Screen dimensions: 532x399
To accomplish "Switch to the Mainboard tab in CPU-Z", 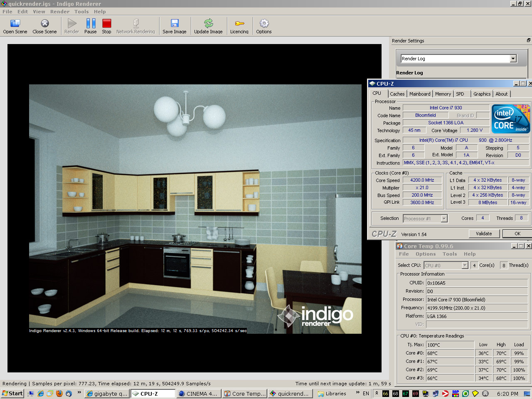I will pyautogui.click(x=420, y=94).
